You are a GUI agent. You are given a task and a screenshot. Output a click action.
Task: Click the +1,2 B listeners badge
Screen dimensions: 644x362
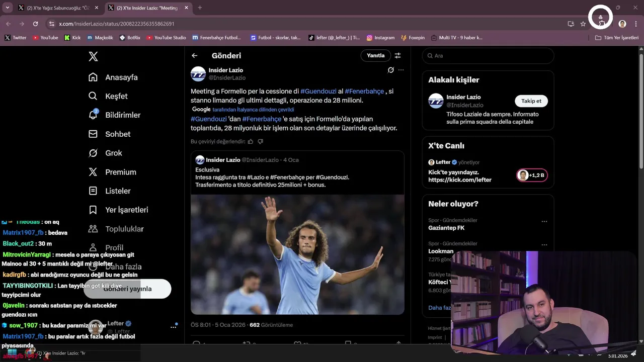532,175
